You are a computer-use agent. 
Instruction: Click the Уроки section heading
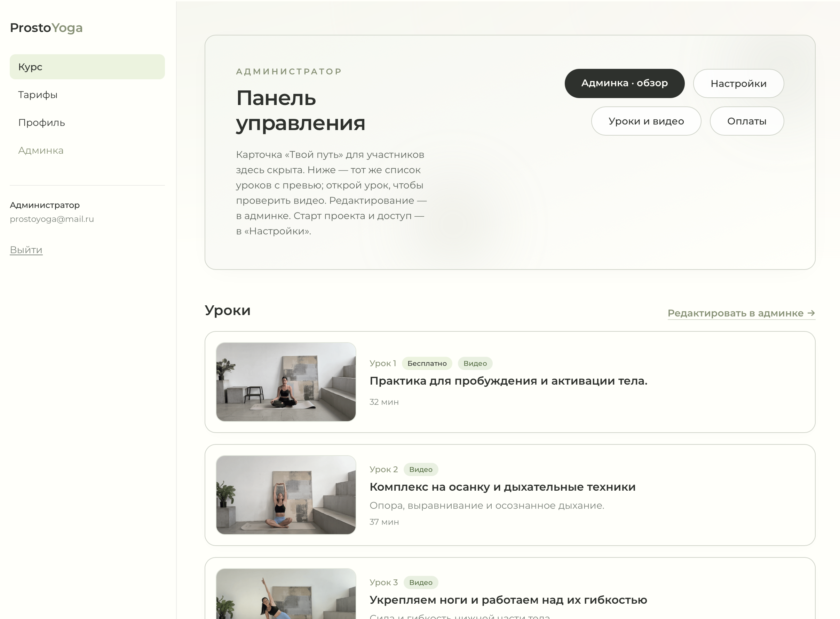click(228, 311)
